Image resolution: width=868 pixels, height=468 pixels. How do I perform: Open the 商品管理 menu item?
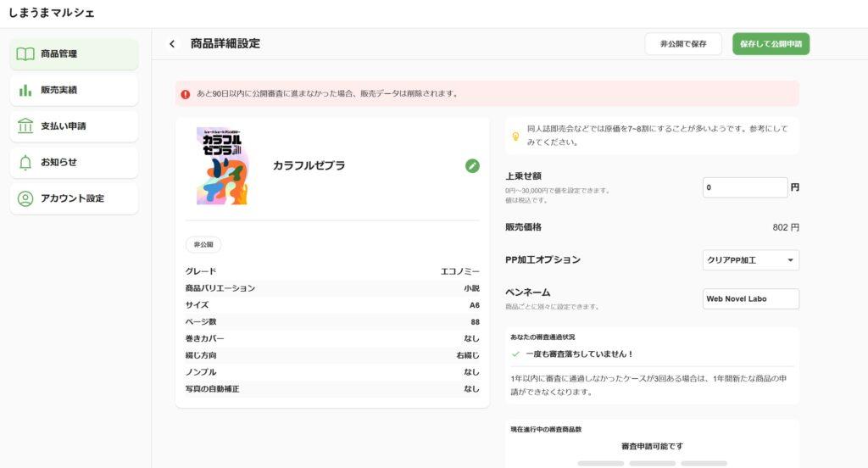coord(75,54)
